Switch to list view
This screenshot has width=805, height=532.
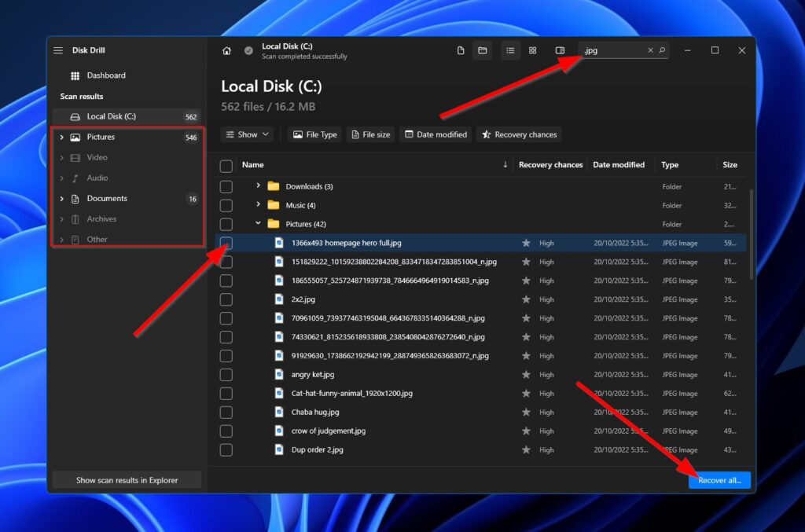pos(510,50)
